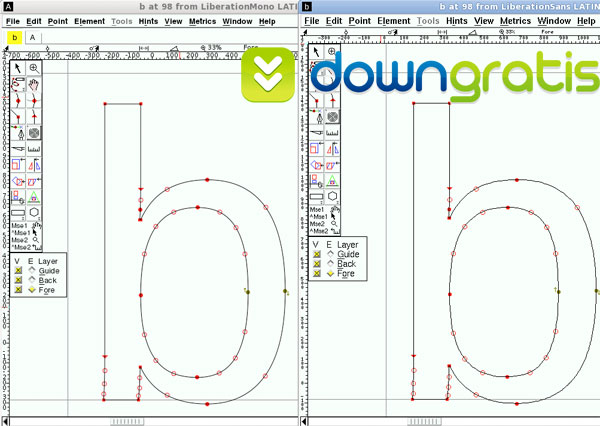This screenshot has width=600, height=426.
Task: Switch to the 'A' glyph tab
Action: point(33,38)
